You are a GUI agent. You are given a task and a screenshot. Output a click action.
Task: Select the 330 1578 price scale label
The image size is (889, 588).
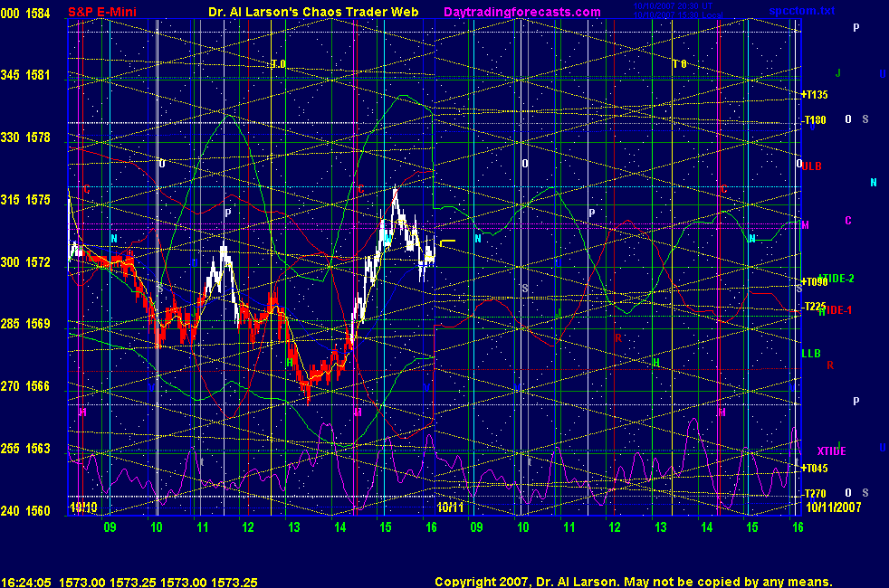pyautogui.click(x=25, y=138)
